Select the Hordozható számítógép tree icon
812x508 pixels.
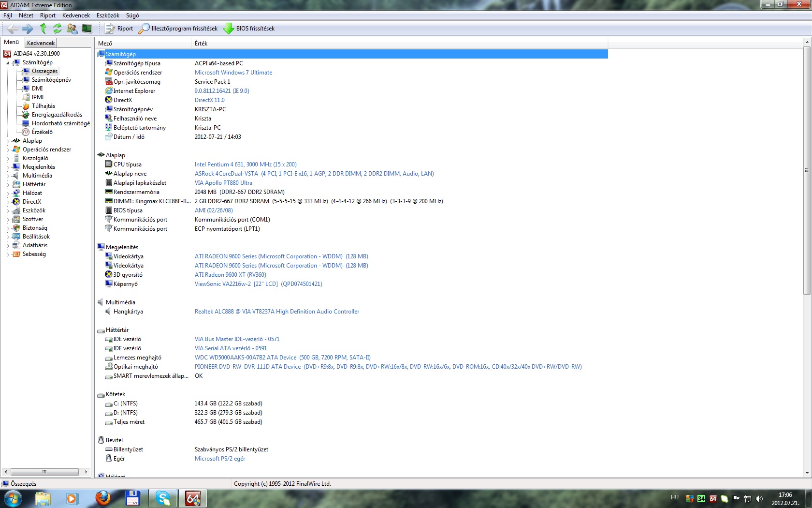click(26, 123)
